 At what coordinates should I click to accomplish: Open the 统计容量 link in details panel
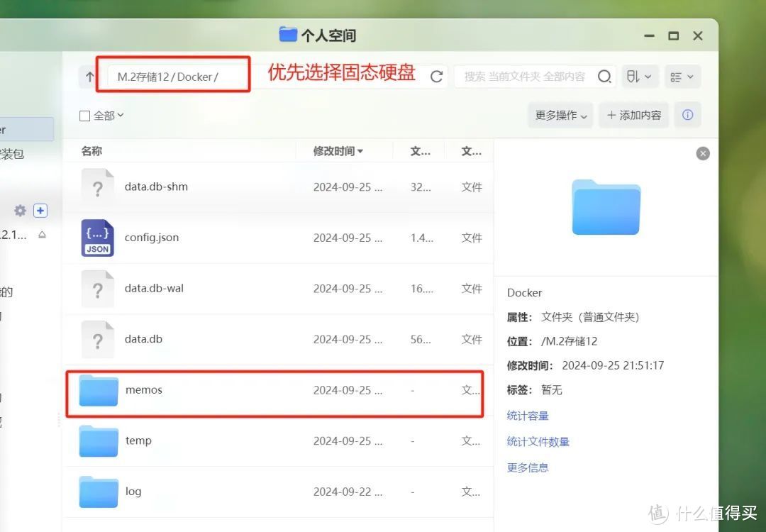(528, 416)
